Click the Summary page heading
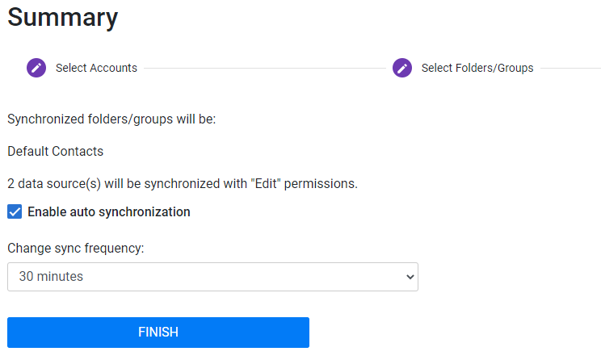The width and height of the screenshot is (601, 364). [63, 18]
